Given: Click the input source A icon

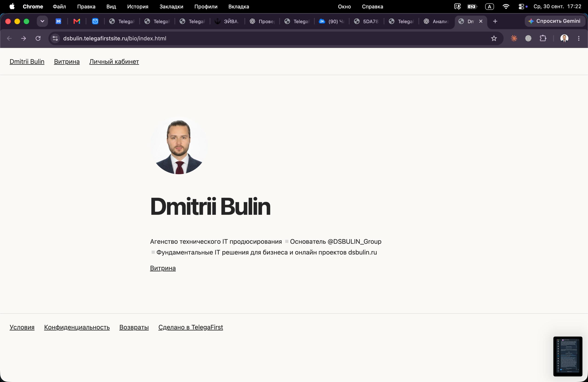Looking at the screenshot, I should [x=489, y=7].
